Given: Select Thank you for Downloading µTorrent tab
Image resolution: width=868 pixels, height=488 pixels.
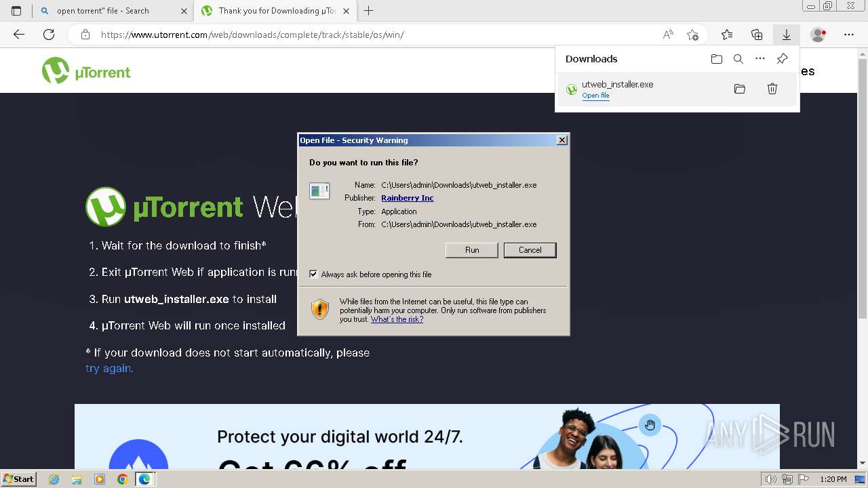Looking at the screenshot, I should 274,11.
